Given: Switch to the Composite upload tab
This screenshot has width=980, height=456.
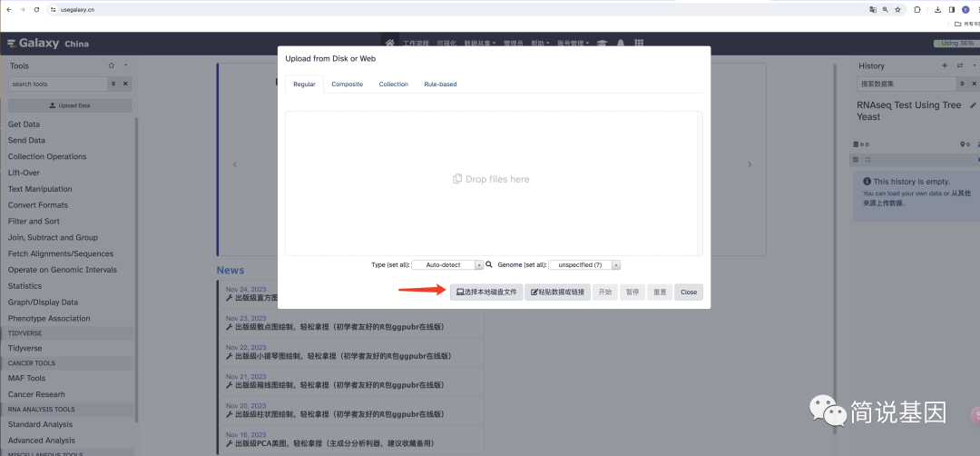Looking at the screenshot, I should tap(347, 84).
